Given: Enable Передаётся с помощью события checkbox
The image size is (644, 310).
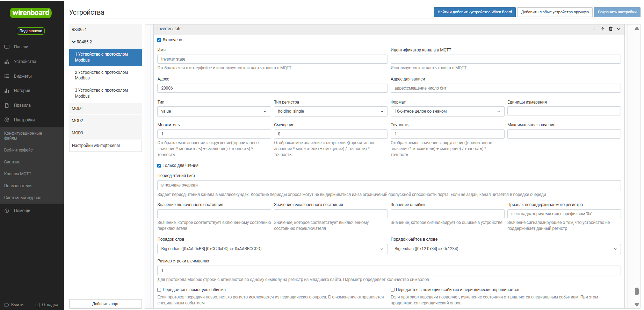Looking at the screenshot, I should click(x=159, y=290).
